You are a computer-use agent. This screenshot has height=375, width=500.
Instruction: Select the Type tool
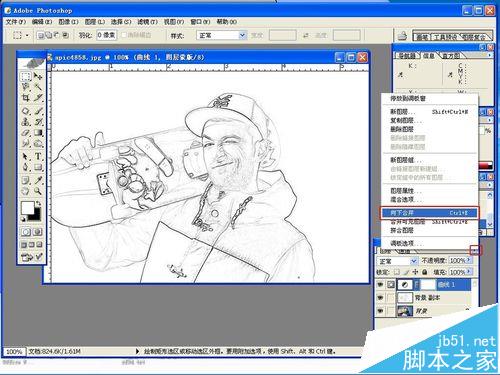pos(38,156)
